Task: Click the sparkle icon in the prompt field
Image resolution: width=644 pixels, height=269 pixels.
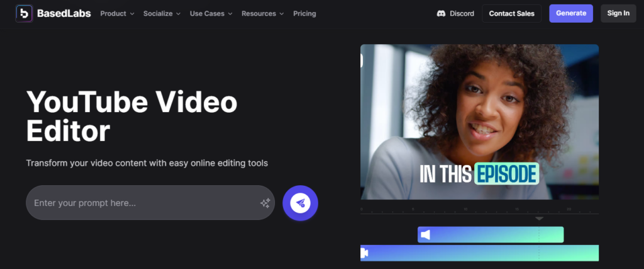Action: pyautogui.click(x=265, y=203)
